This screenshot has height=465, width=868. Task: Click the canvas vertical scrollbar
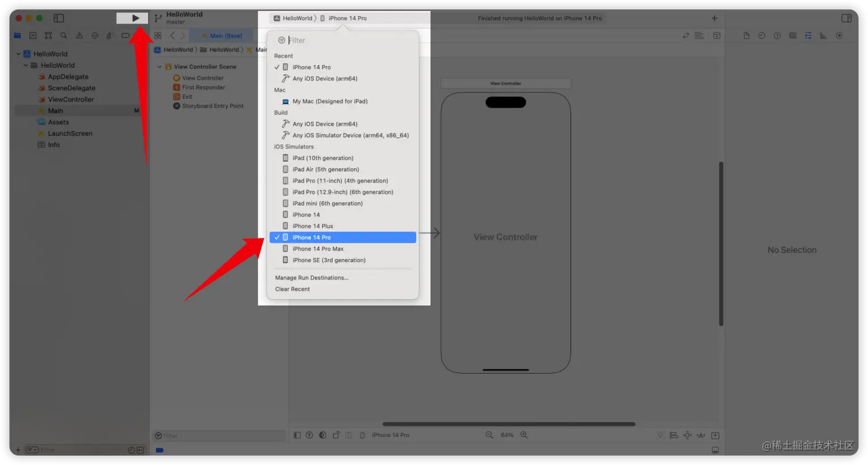[721, 244]
